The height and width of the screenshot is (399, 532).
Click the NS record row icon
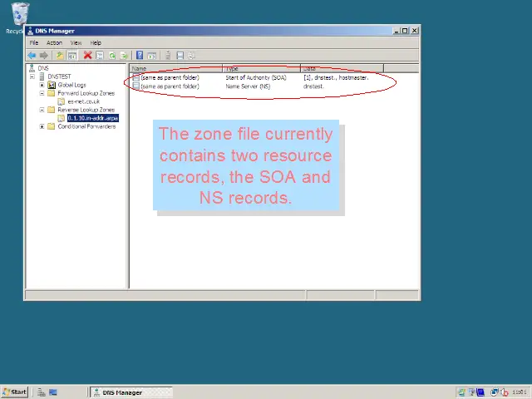tap(136, 86)
